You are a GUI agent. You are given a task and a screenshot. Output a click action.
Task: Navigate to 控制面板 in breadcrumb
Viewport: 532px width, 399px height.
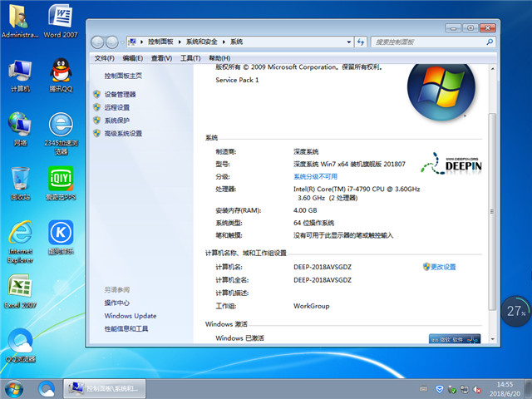160,42
